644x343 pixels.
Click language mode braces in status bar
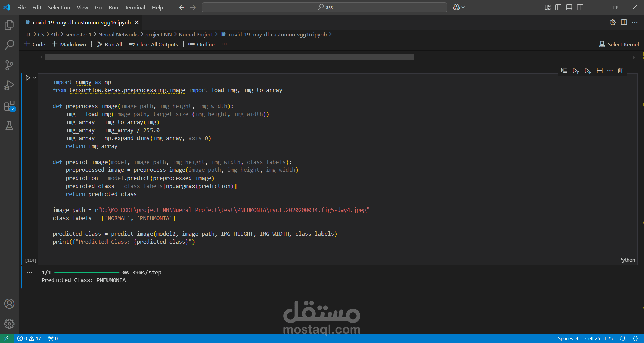[635, 338]
